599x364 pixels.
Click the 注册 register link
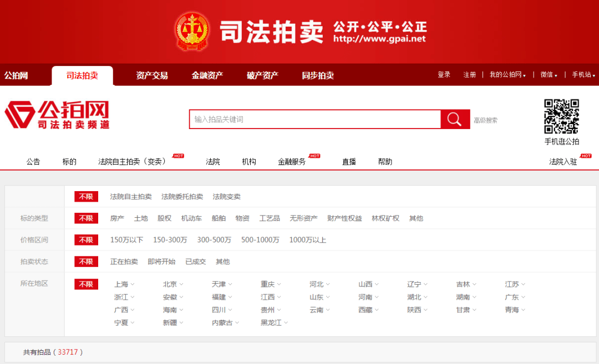click(x=470, y=75)
